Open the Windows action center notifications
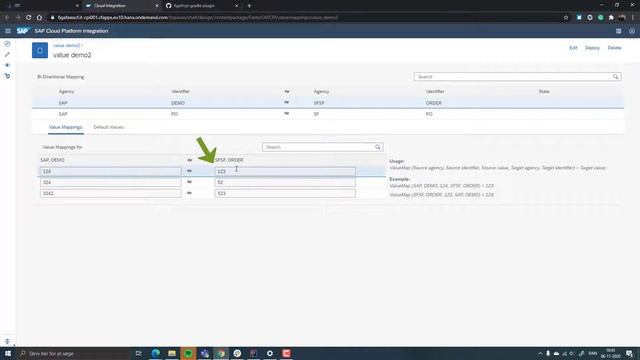Screen dimensions: 640x360 tap(629, 353)
